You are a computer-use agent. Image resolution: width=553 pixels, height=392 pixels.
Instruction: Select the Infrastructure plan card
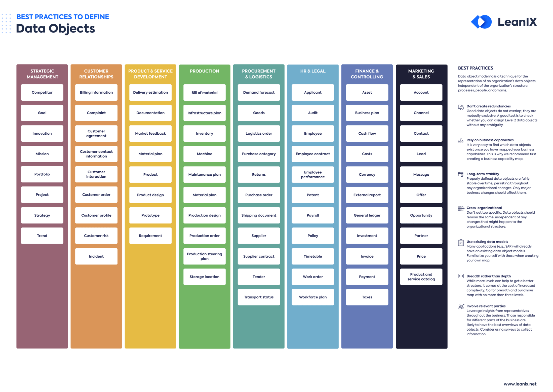click(x=204, y=113)
